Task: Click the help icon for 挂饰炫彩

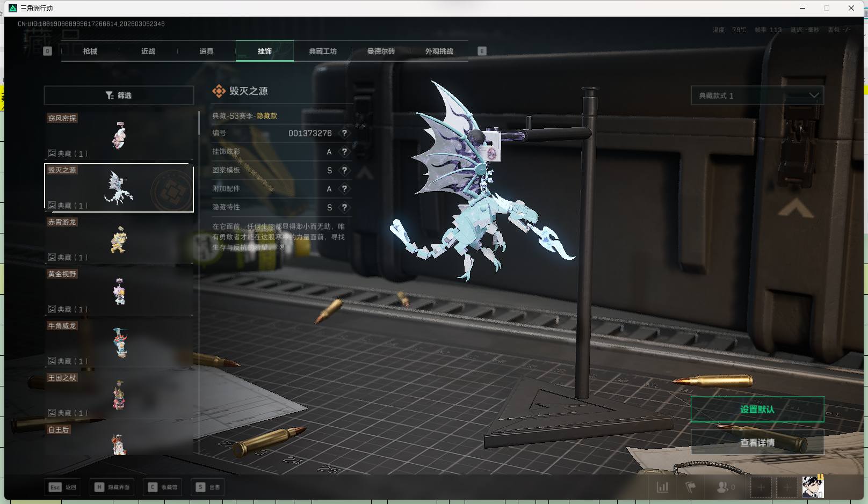Action: (344, 152)
